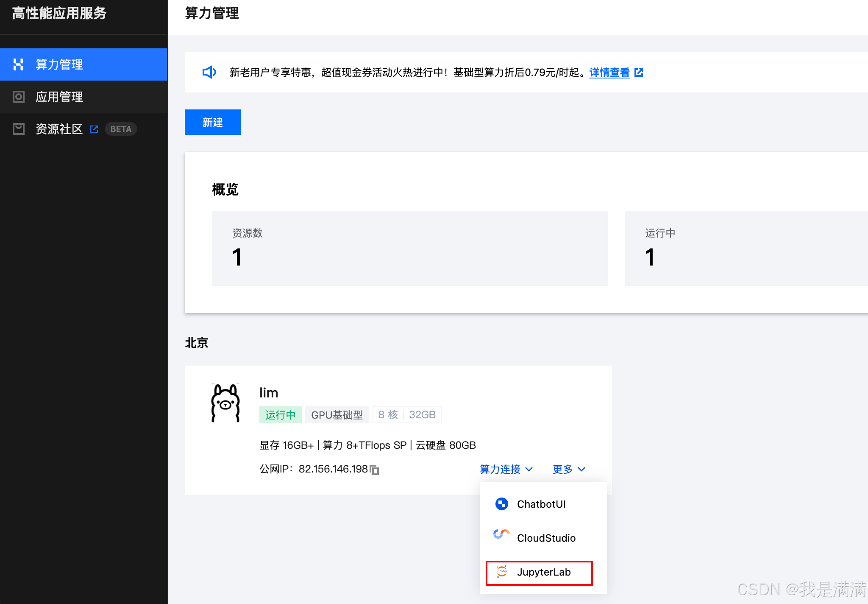The image size is (868, 604).
Task: Choose CloudStudio menu entry
Action: [546, 538]
